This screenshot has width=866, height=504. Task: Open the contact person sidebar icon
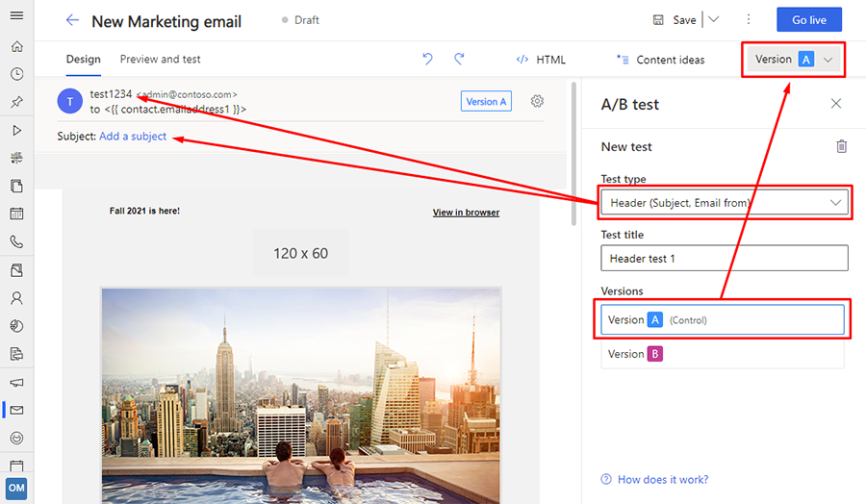click(x=16, y=298)
